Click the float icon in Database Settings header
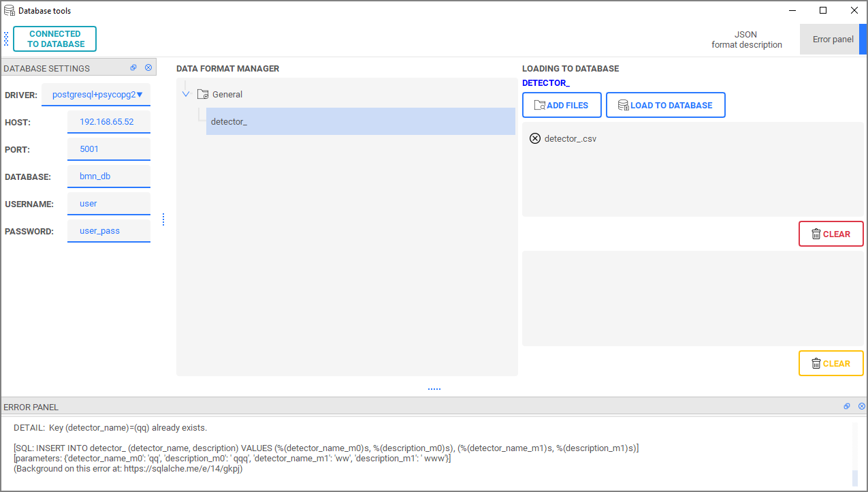This screenshot has width=868, height=492. [133, 67]
